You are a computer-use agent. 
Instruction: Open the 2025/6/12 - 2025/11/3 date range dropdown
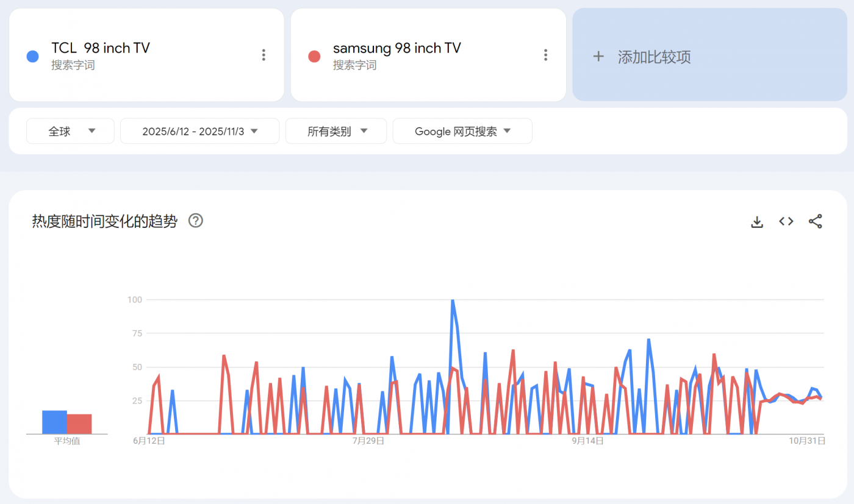(x=199, y=131)
